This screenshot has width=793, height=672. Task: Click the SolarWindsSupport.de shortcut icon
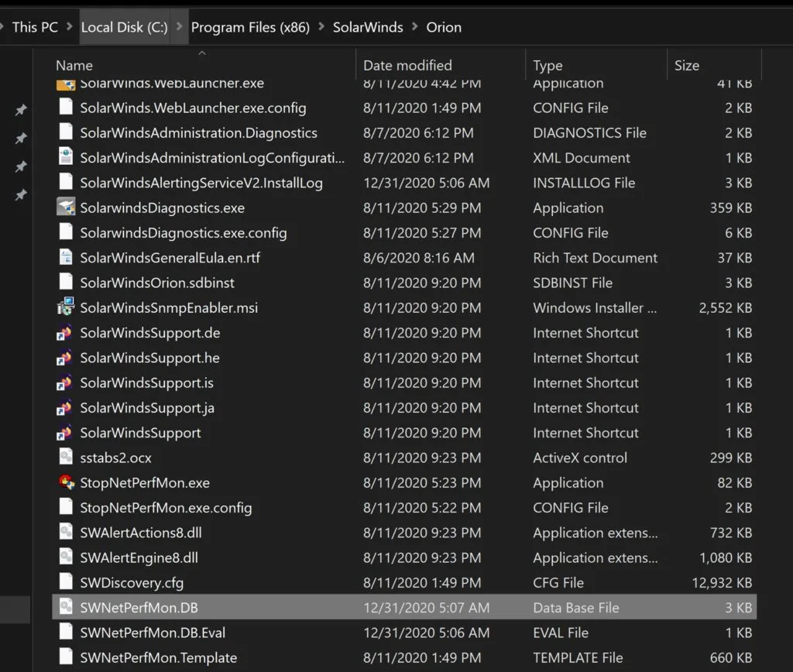pos(64,332)
